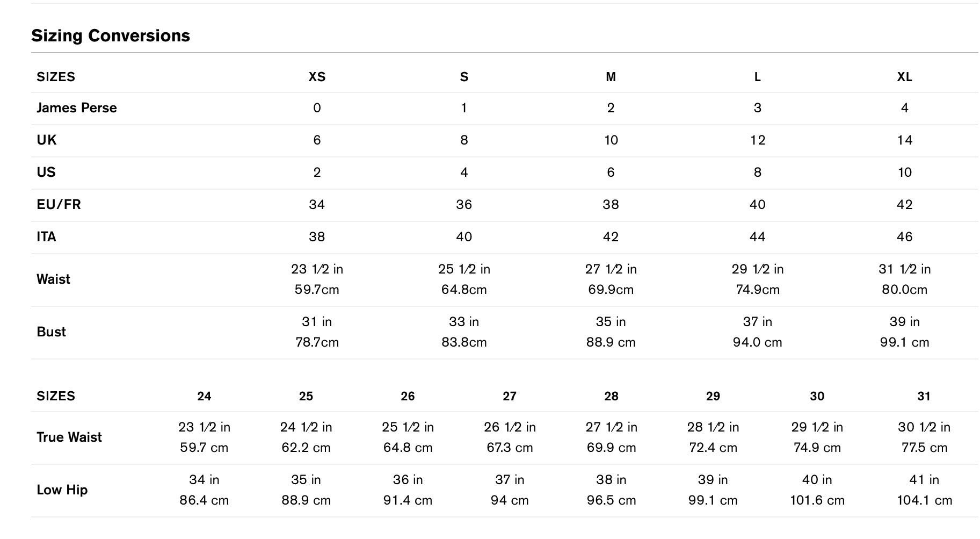
Task: Click the 99.1 cm bust value for XL
Action: pyautogui.click(x=904, y=342)
